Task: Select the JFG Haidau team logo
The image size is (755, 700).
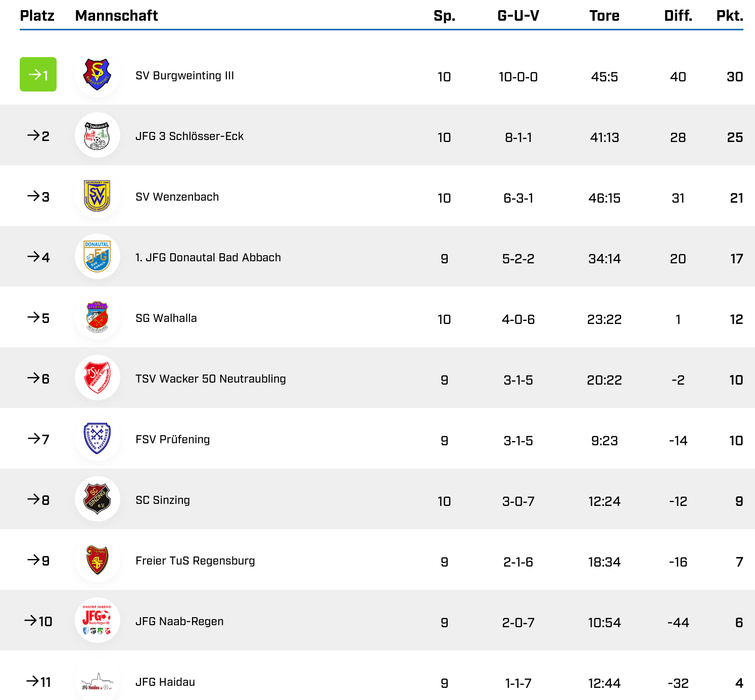Action: pyautogui.click(x=97, y=681)
